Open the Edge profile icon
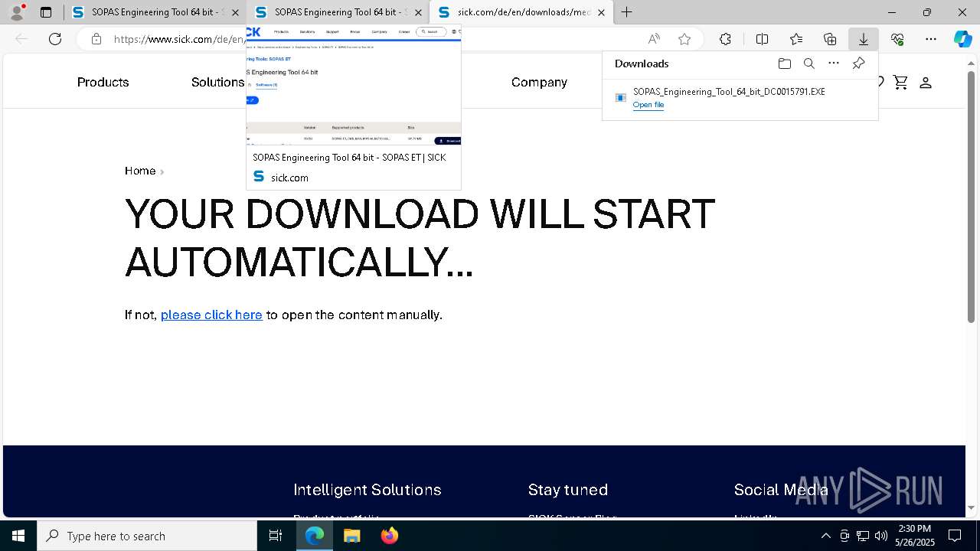 [x=17, y=12]
